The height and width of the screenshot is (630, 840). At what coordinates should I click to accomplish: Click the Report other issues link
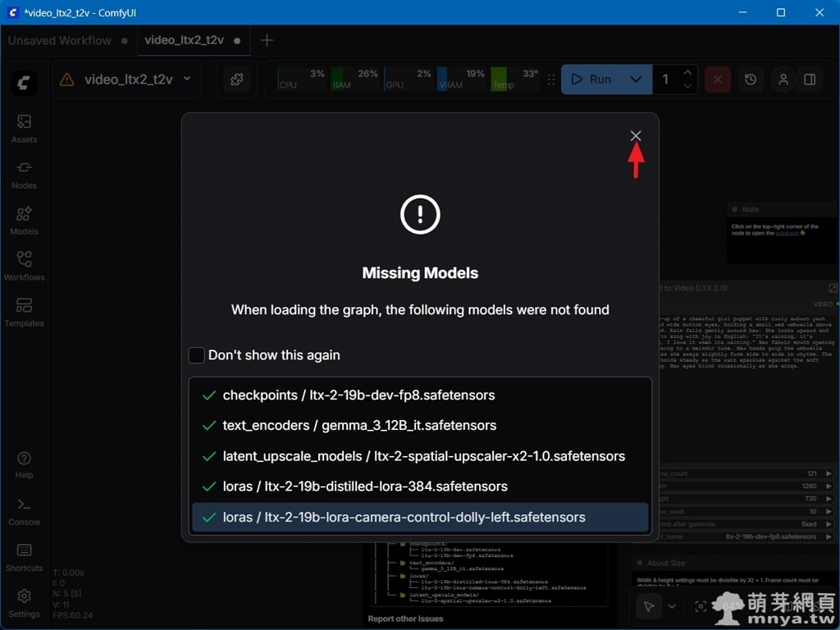pyautogui.click(x=405, y=619)
